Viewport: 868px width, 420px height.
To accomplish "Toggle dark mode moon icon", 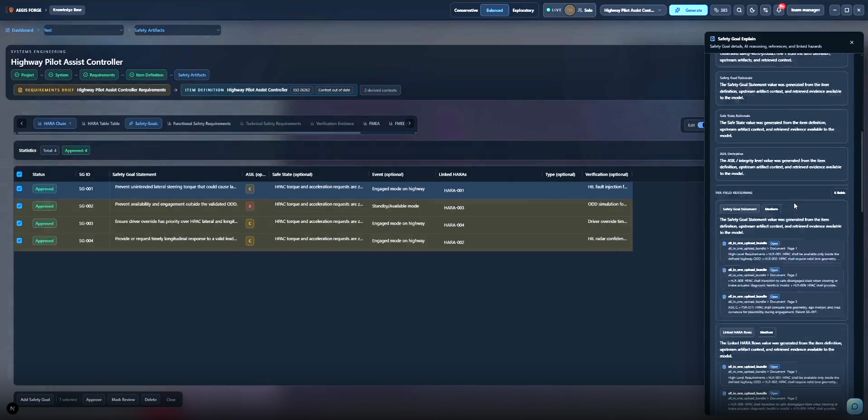I will click(x=752, y=10).
